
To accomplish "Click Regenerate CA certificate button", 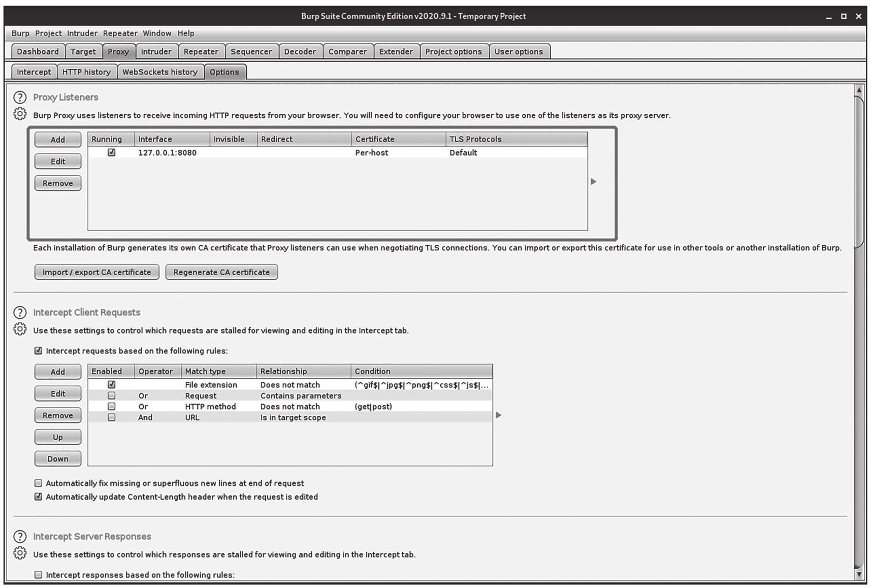I will 221,272.
